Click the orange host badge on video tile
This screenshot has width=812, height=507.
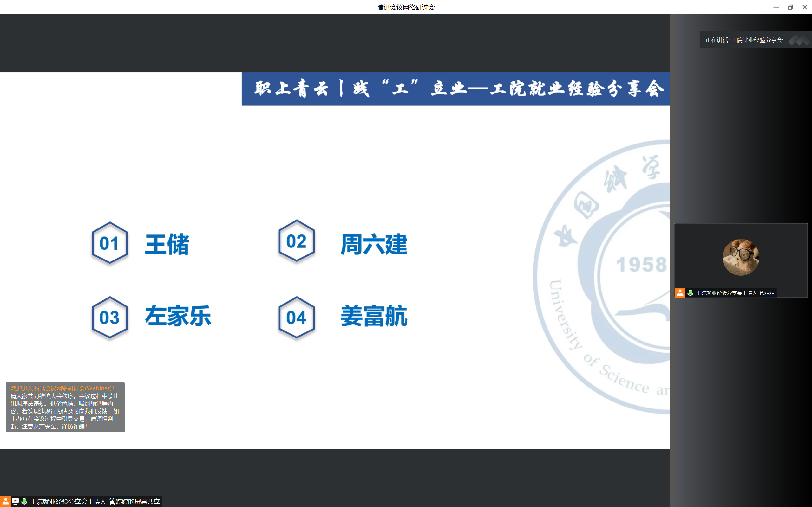[680, 293]
